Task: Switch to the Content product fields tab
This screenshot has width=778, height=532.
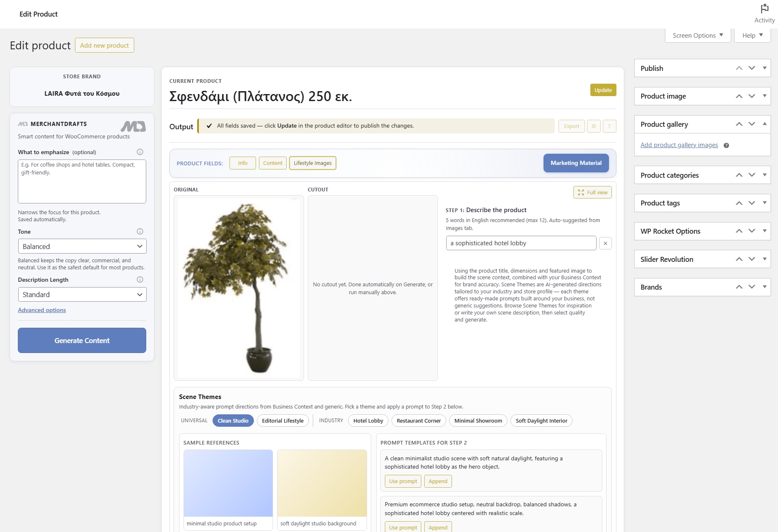Action: tap(273, 163)
